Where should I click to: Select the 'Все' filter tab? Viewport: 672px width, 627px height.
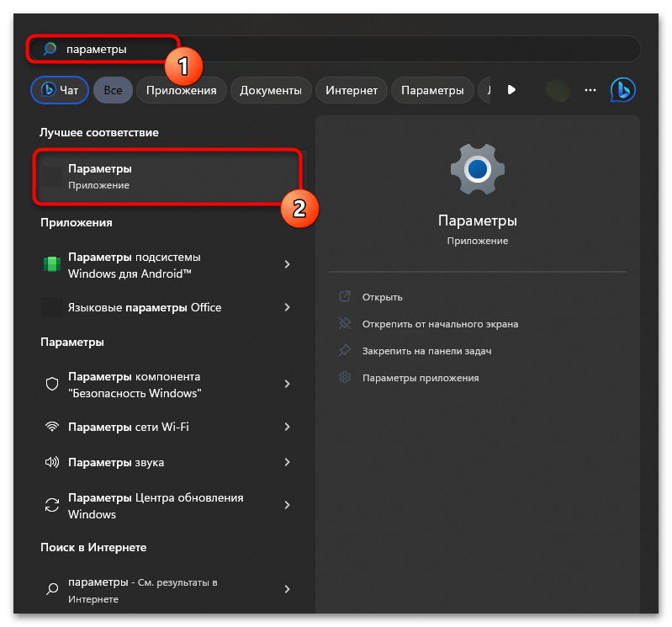click(x=114, y=90)
